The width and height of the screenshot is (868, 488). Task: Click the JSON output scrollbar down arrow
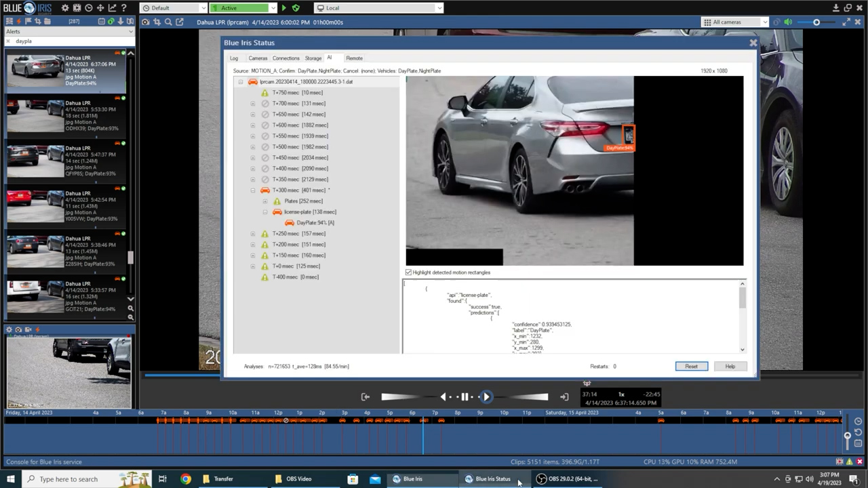coord(743,350)
